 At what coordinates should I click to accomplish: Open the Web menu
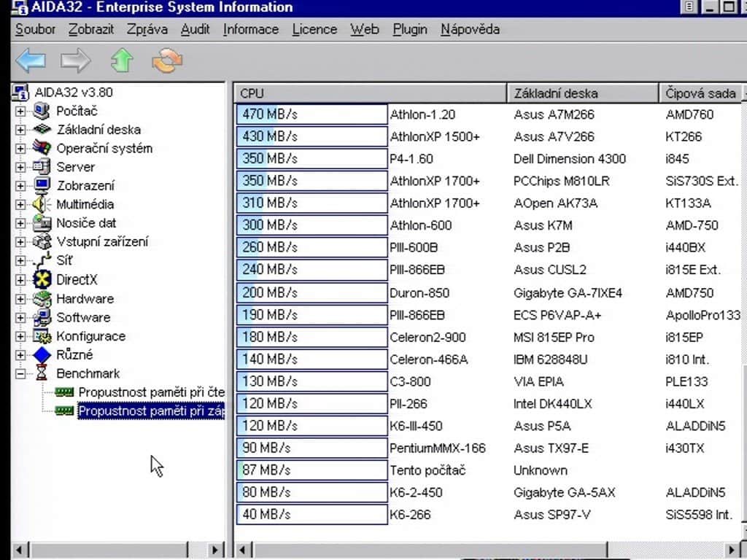pyautogui.click(x=365, y=29)
